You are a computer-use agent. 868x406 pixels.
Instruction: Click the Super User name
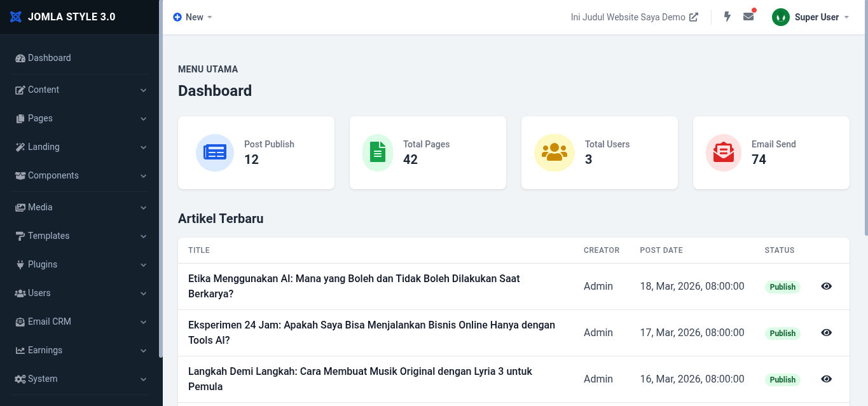tap(816, 17)
